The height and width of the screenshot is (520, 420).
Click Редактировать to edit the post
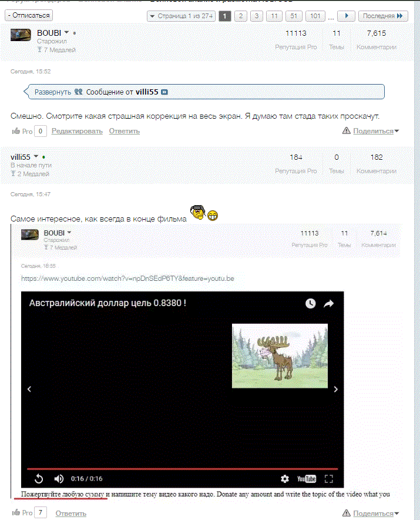coord(77,131)
